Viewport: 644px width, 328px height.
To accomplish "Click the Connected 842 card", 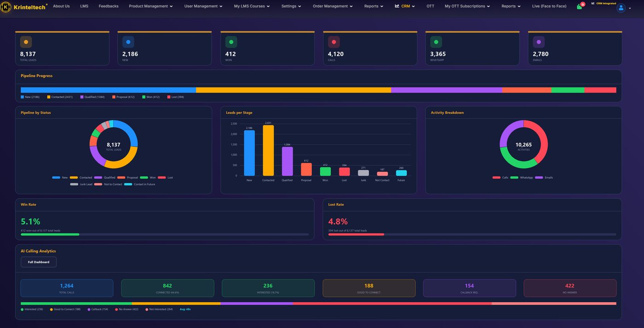I will tap(167, 288).
